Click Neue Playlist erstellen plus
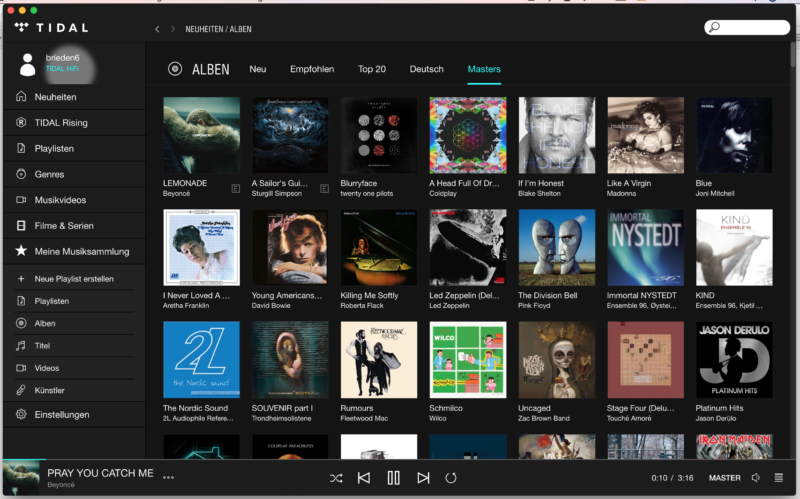This screenshot has height=499, width=800. (x=21, y=279)
